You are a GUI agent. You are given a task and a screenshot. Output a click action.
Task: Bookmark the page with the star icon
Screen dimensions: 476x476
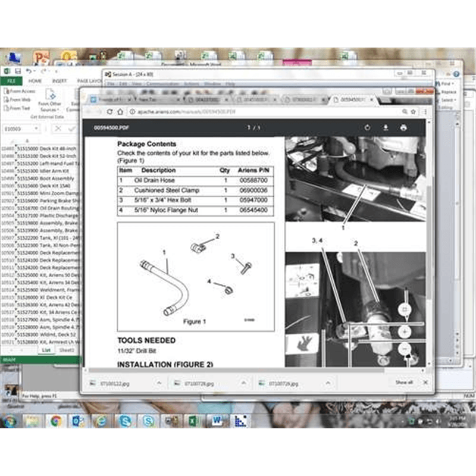413,112
